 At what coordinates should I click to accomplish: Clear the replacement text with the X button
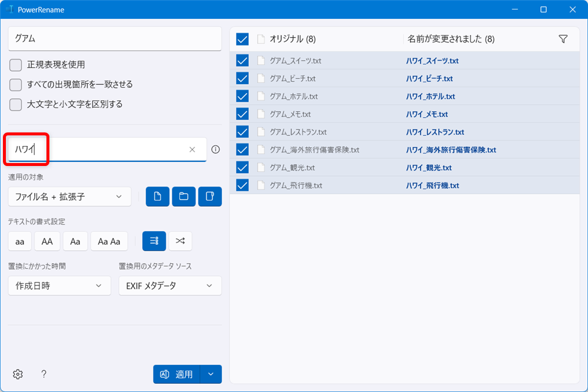click(x=192, y=150)
